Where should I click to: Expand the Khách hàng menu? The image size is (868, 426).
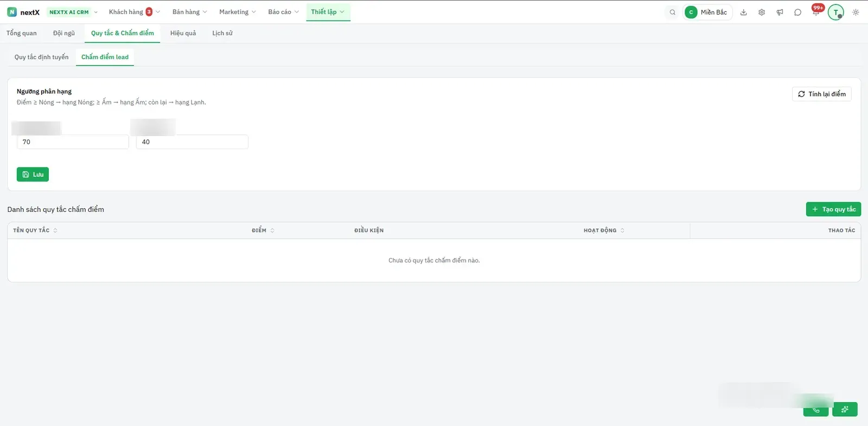tap(134, 12)
